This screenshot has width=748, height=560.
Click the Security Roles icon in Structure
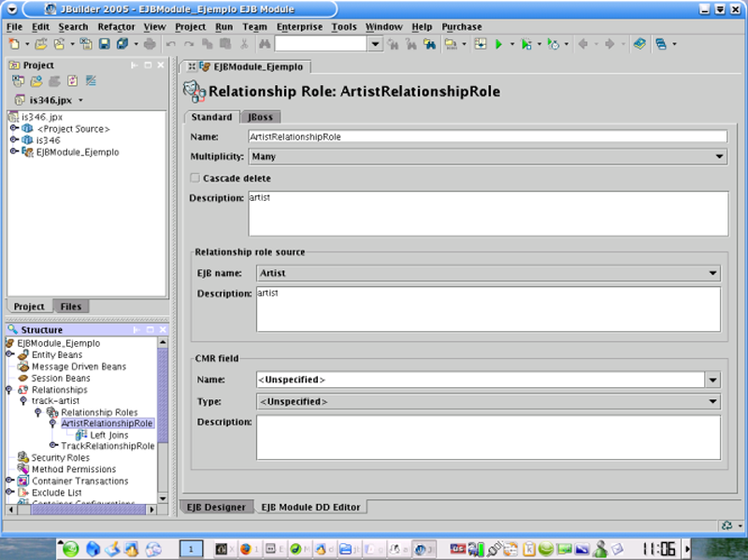click(22, 458)
